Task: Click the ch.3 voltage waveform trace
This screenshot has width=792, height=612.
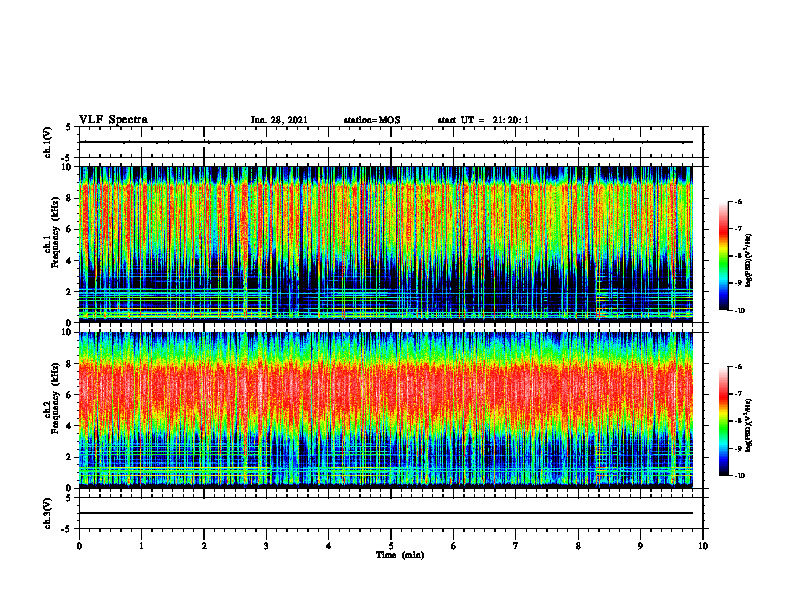Action: 385,513
